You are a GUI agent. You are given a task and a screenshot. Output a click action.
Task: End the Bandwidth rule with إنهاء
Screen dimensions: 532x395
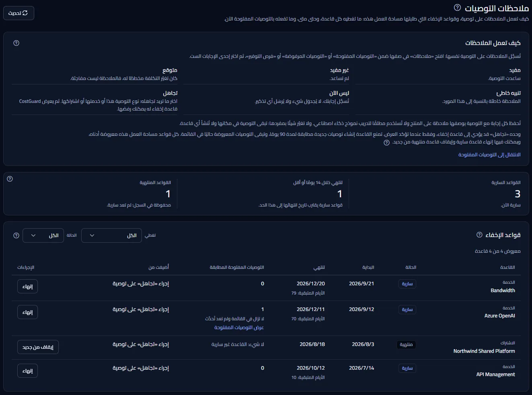pyautogui.click(x=27, y=287)
